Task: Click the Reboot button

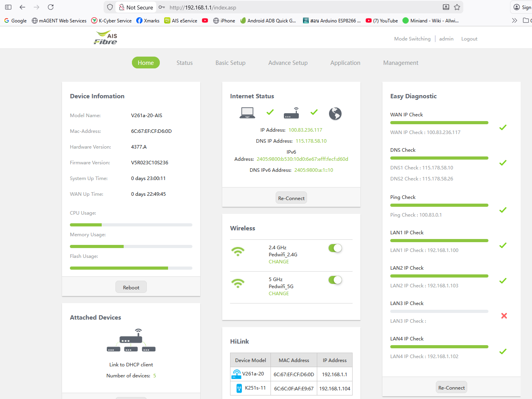Action: tap(131, 287)
